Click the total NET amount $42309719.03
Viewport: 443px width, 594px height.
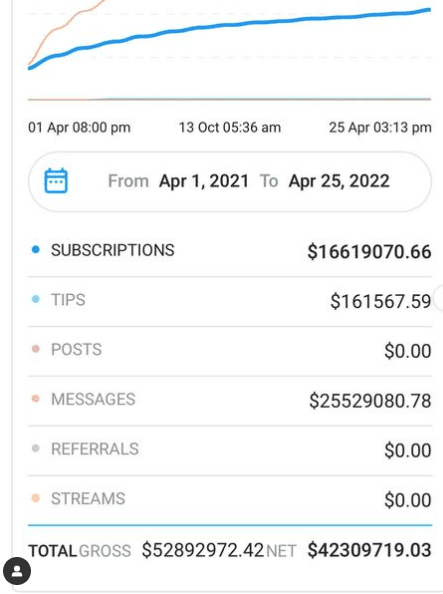(369, 550)
